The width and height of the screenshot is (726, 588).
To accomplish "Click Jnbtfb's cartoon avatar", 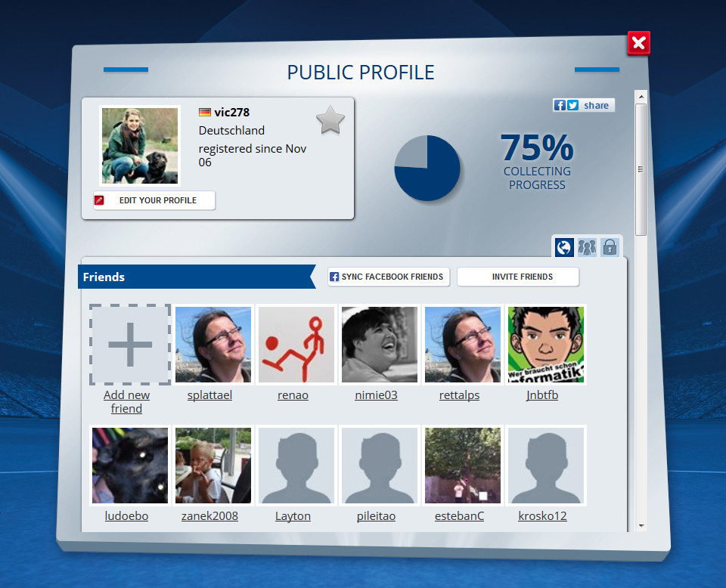I will pos(546,345).
